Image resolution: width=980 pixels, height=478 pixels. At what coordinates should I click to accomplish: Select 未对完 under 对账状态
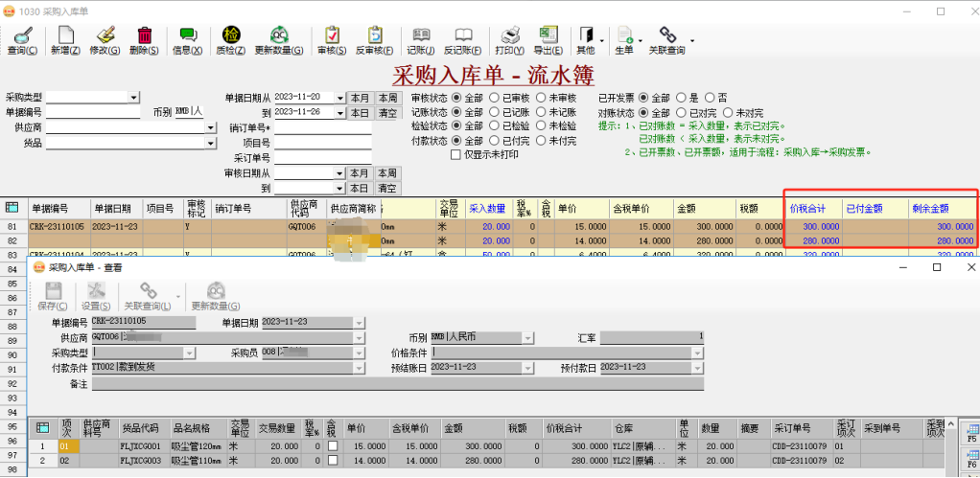pyautogui.click(x=728, y=113)
